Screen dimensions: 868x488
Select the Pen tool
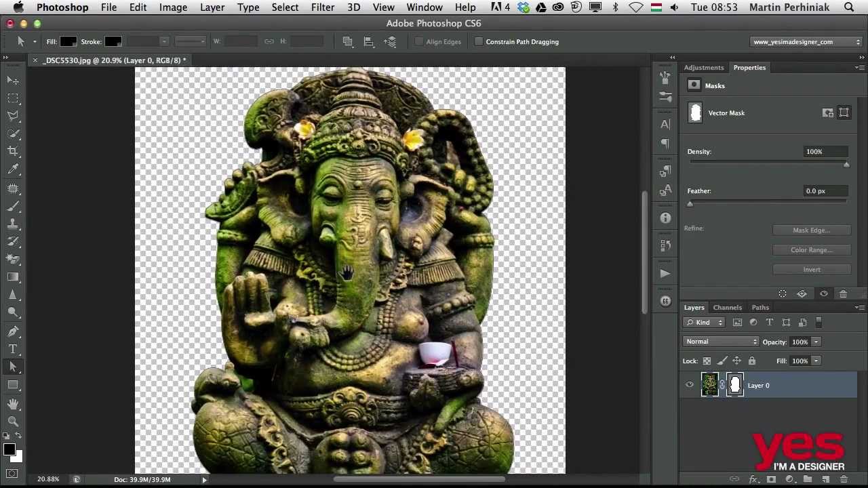pos(14,331)
